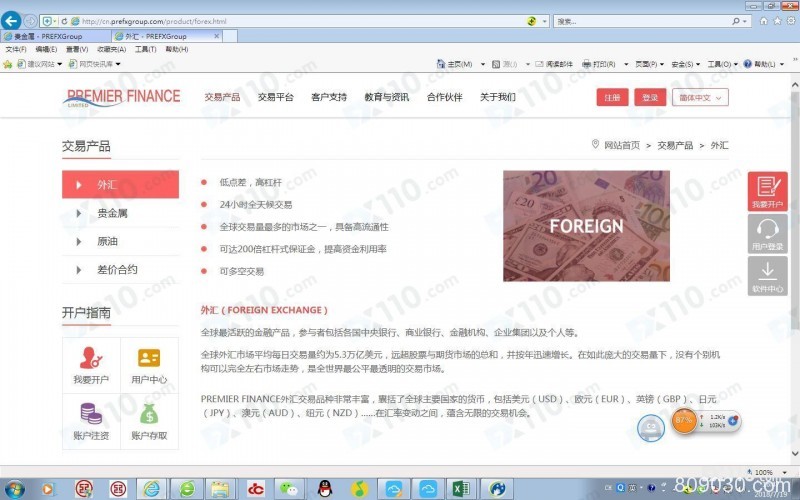This screenshot has width=800, height=500.
Task: Open the 查看(V) menu
Action: coord(77,49)
